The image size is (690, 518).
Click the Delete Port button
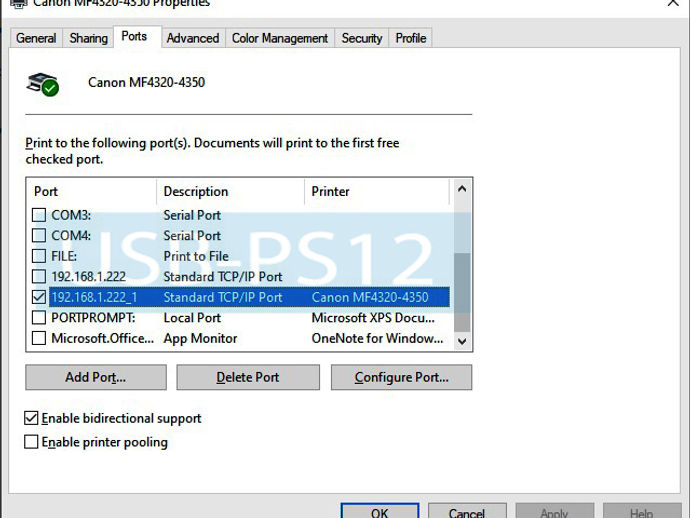pyautogui.click(x=248, y=377)
